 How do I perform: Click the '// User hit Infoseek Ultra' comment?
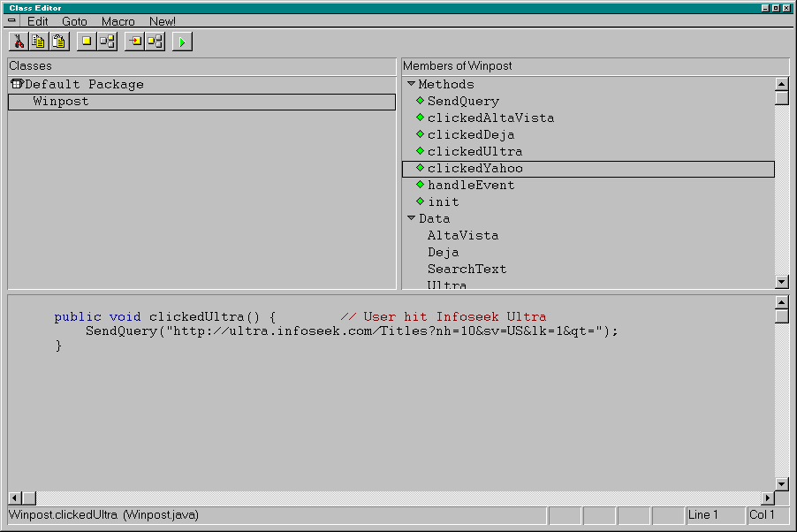(444, 317)
